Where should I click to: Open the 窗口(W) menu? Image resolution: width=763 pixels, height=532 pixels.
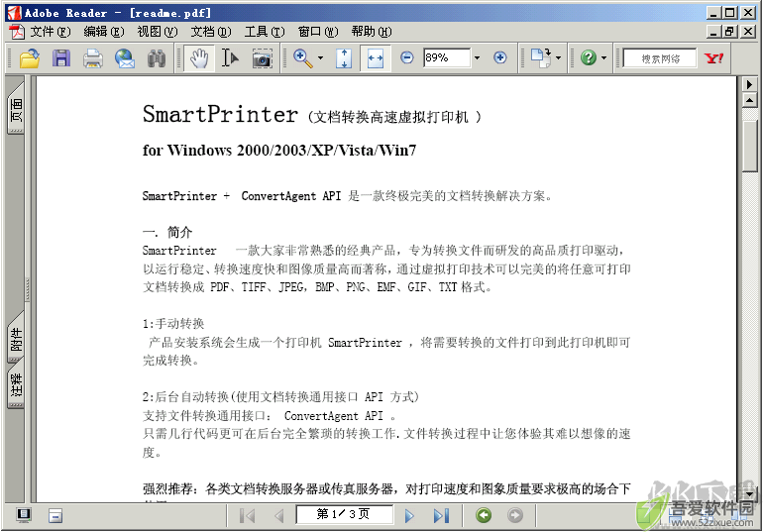pos(318,32)
